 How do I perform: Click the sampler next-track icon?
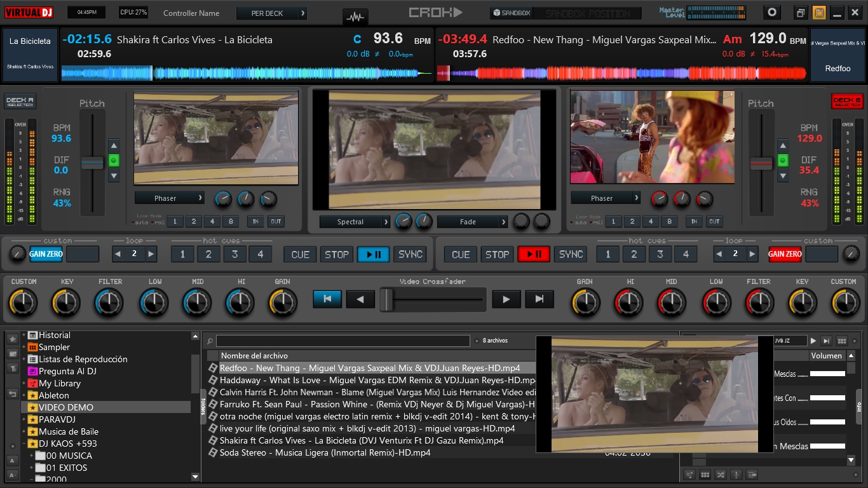(827, 341)
